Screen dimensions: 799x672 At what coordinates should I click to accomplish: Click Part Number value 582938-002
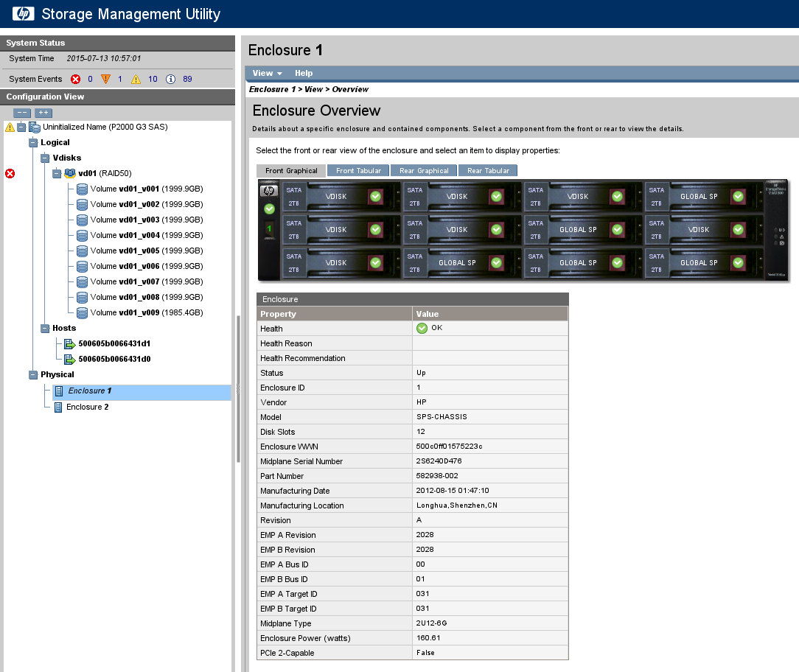click(437, 476)
